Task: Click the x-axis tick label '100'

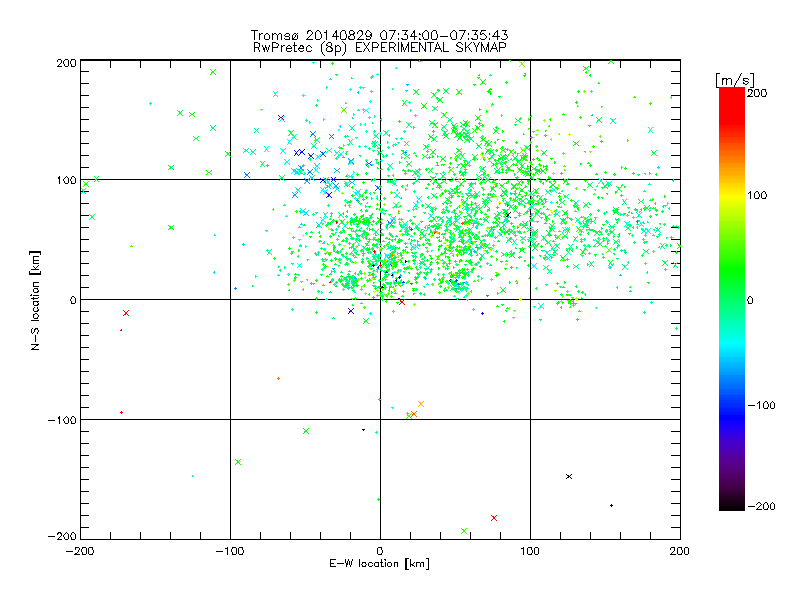Action: (x=530, y=551)
